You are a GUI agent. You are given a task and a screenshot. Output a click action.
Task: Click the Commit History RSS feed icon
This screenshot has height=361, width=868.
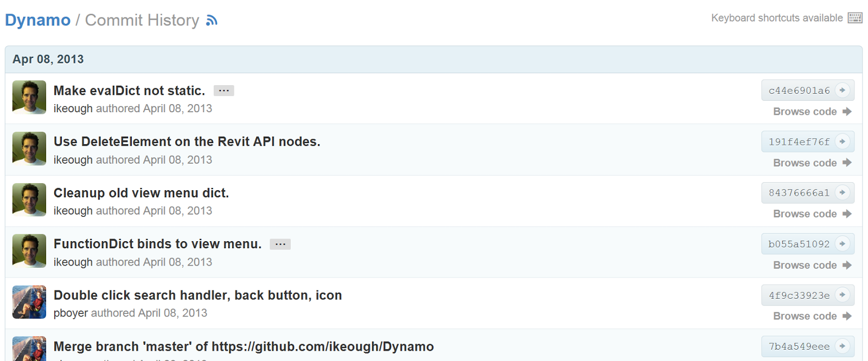pyautogui.click(x=212, y=21)
